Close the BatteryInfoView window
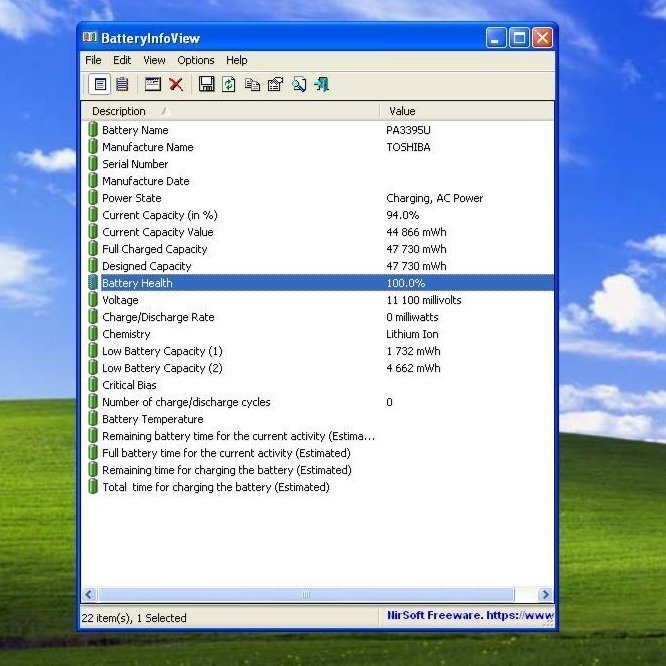Viewport: 666px width, 666px height. [x=542, y=38]
